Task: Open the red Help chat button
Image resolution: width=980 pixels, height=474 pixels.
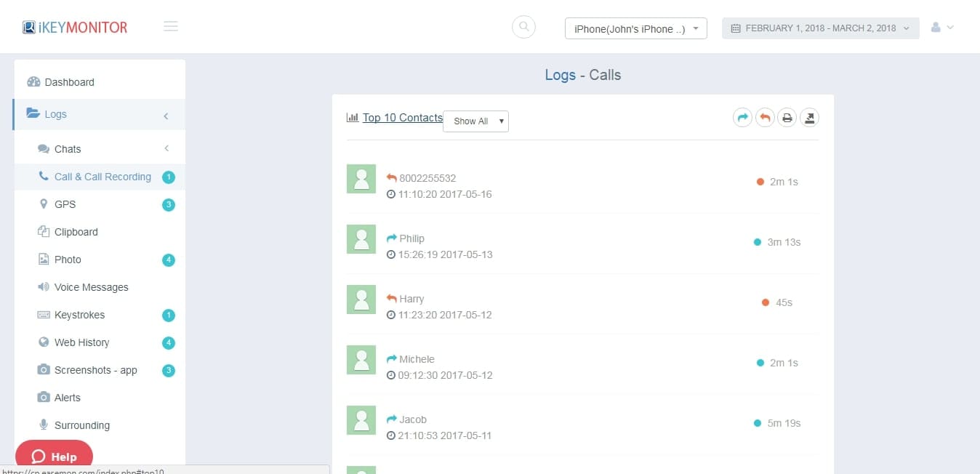Action: (54, 457)
